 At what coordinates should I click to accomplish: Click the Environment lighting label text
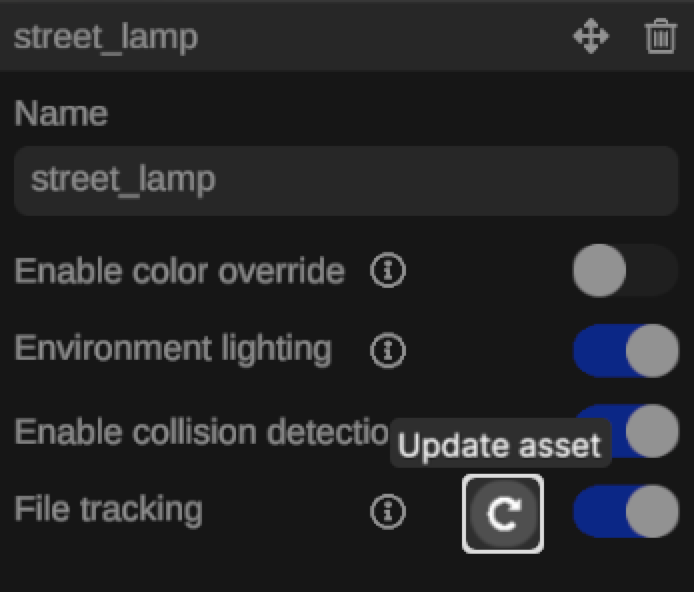click(x=172, y=349)
